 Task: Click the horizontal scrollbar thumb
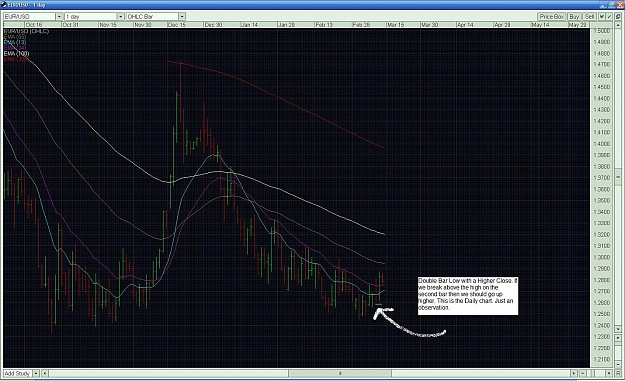(x=340, y=373)
